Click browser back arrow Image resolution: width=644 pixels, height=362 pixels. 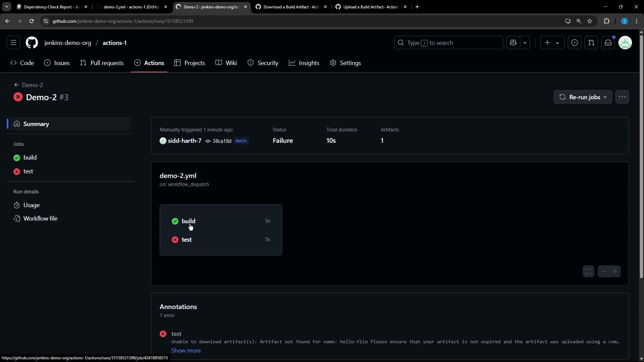[x=7, y=21]
